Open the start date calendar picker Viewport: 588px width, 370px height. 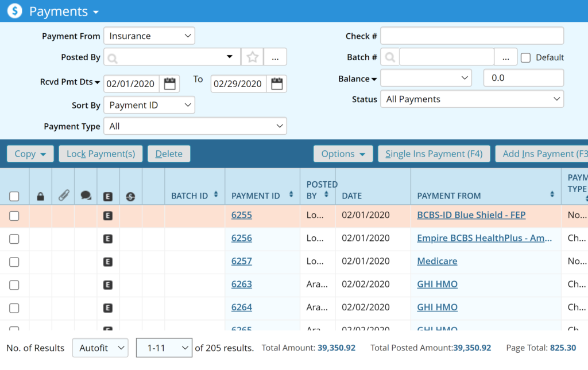click(x=169, y=84)
